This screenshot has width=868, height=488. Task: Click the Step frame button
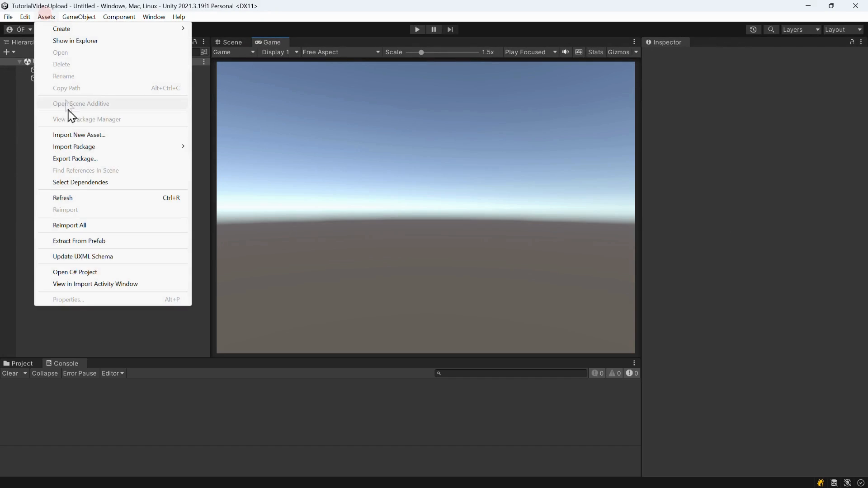tap(450, 29)
